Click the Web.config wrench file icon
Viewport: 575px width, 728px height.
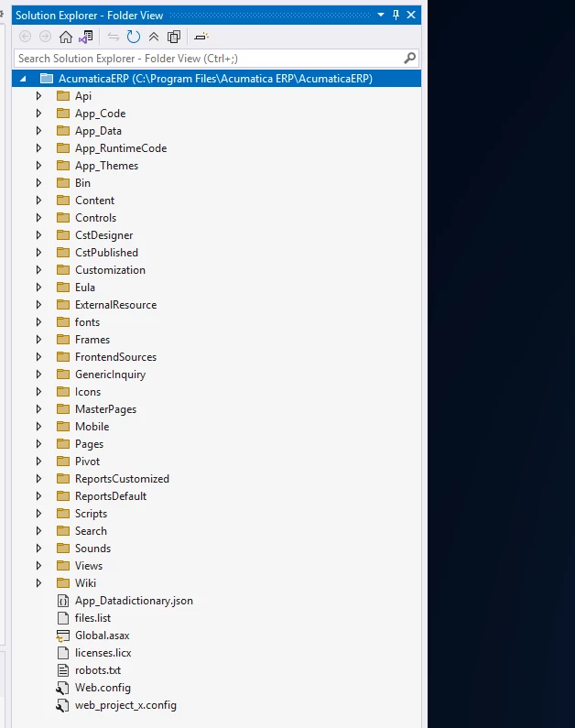coord(62,688)
